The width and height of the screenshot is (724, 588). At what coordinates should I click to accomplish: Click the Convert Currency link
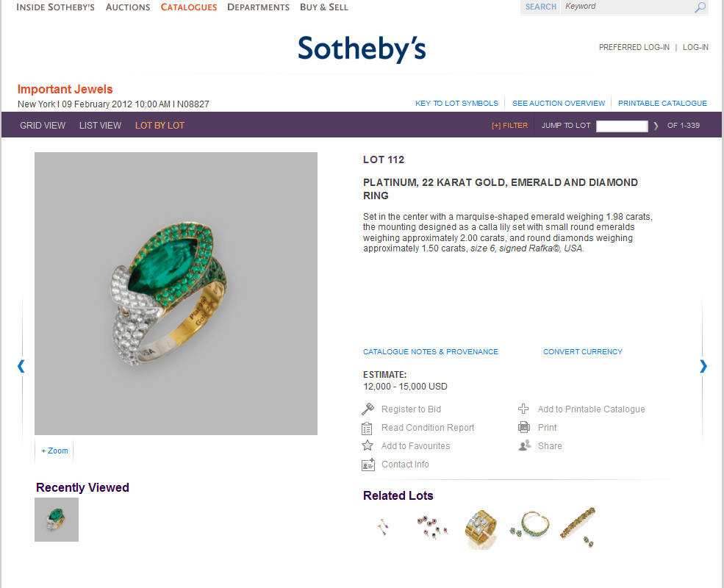583,351
